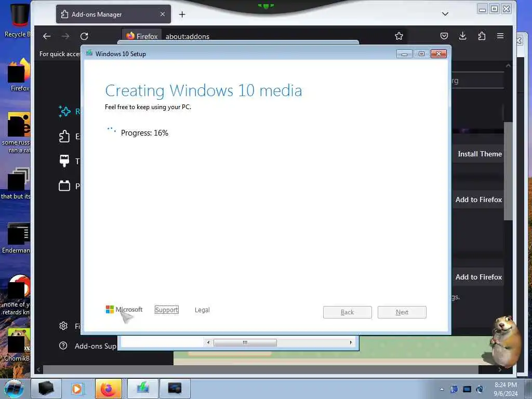Open Themes brush category in add-ons sidebar
This screenshot has width=532, height=399.
(x=64, y=161)
